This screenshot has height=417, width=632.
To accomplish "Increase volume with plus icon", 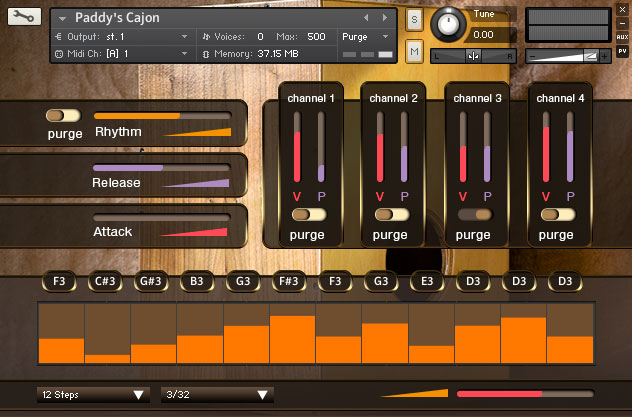I will click(605, 57).
